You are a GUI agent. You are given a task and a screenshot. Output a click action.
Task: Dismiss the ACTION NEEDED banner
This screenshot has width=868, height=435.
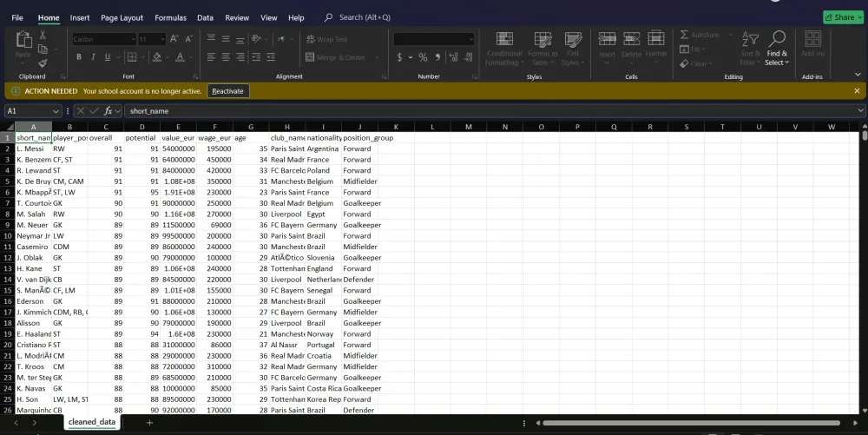click(857, 91)
